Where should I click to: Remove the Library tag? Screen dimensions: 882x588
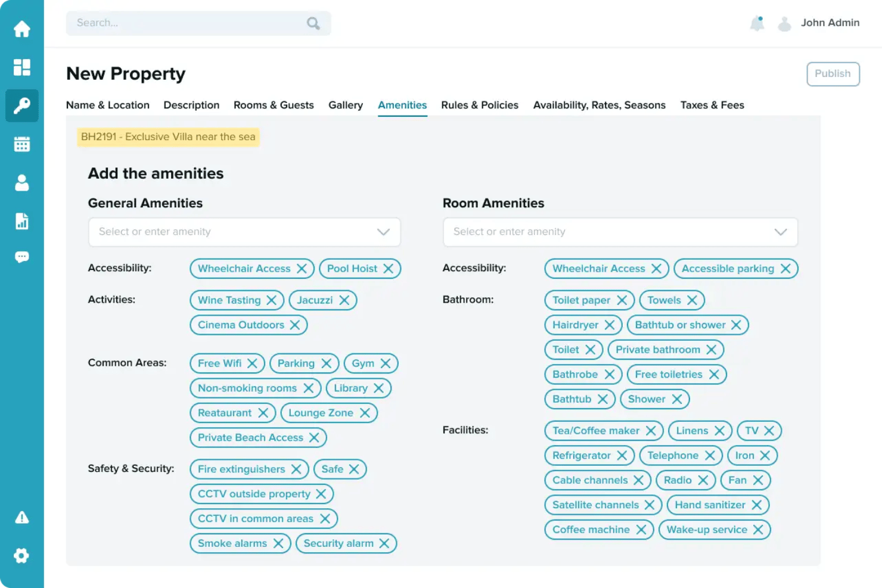(378, 388)
